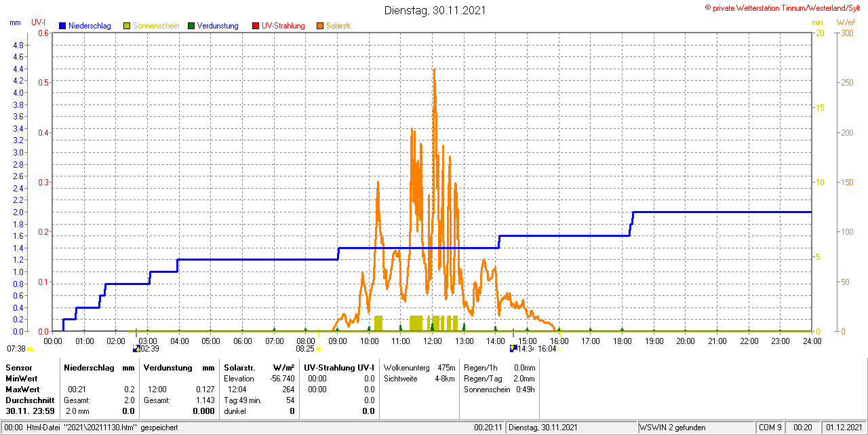868x435 pixels.
Task: Click the Sichtweite value 4-8km
Action: pos(443,379)
